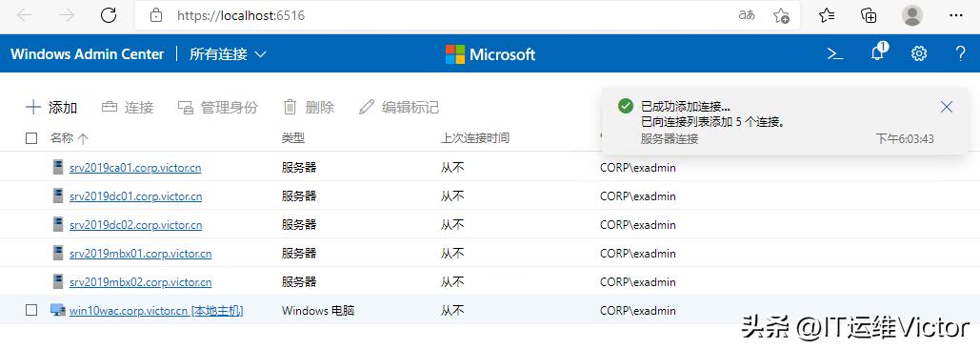Click the browser forward arrow
Image resolution: width=980 pixels, height=350 pixels.
[x=67, y=15]
